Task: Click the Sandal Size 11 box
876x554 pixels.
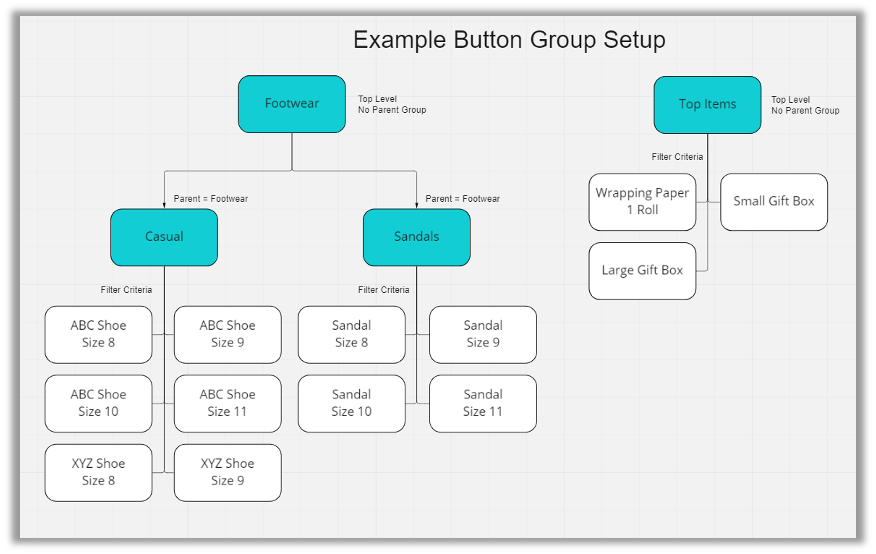Action: coord(483,403)
